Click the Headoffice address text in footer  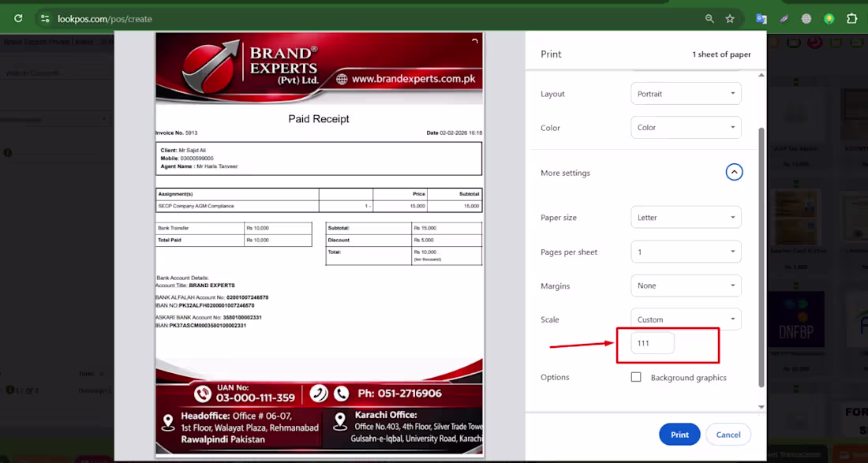click(249, 428)
